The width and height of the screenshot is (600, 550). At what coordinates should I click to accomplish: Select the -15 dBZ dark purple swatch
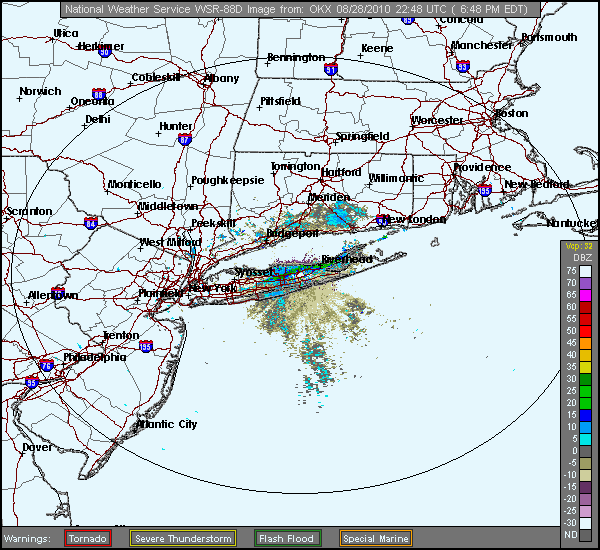pos(585,487)
